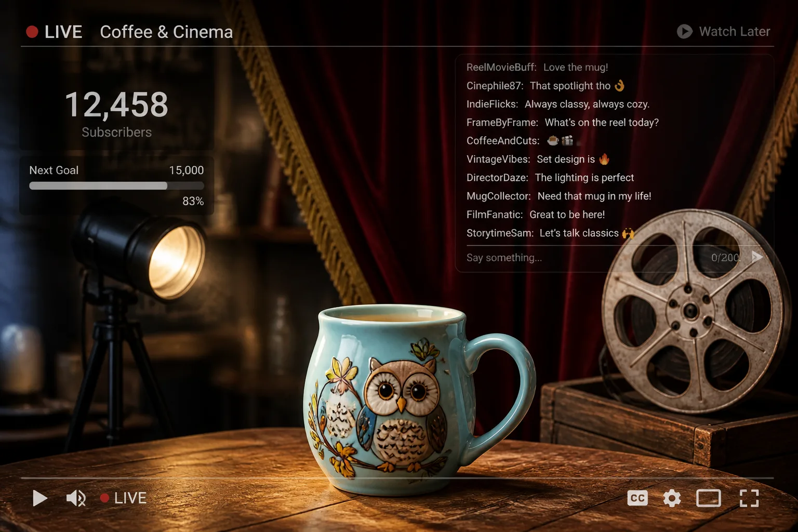
Task: Click the 12,458 subscriber count
Action: (116, 104)
